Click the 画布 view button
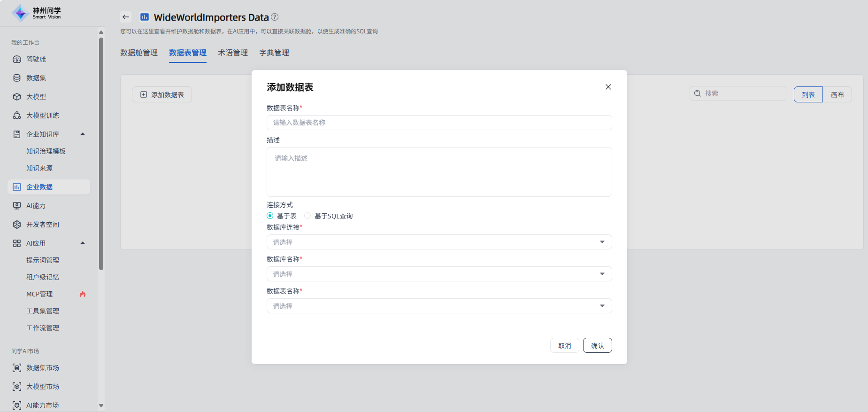Image resolution: width=868 pixels, height=412 pixels. tap(837, 94)
